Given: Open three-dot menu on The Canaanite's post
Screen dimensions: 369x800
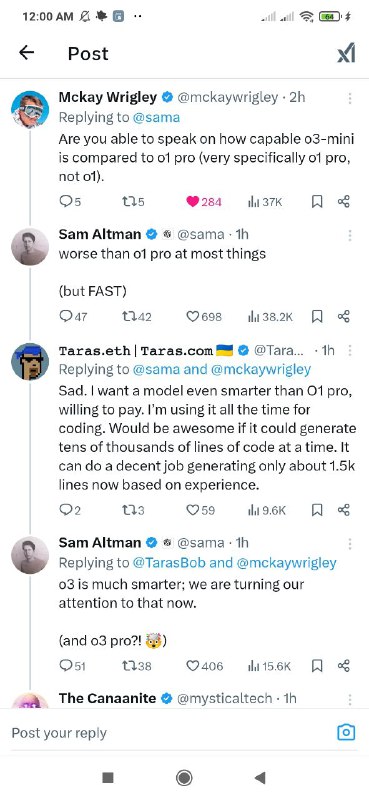Looking at the screenshot, I should (x=350, y=698).
